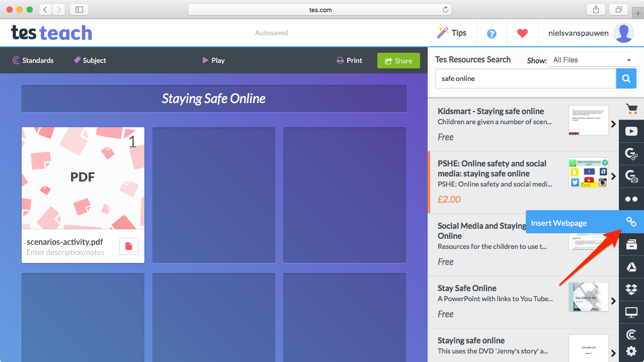
Task: Reload the tes.com page
Action: pyautogui.click(x=445, y=10)
